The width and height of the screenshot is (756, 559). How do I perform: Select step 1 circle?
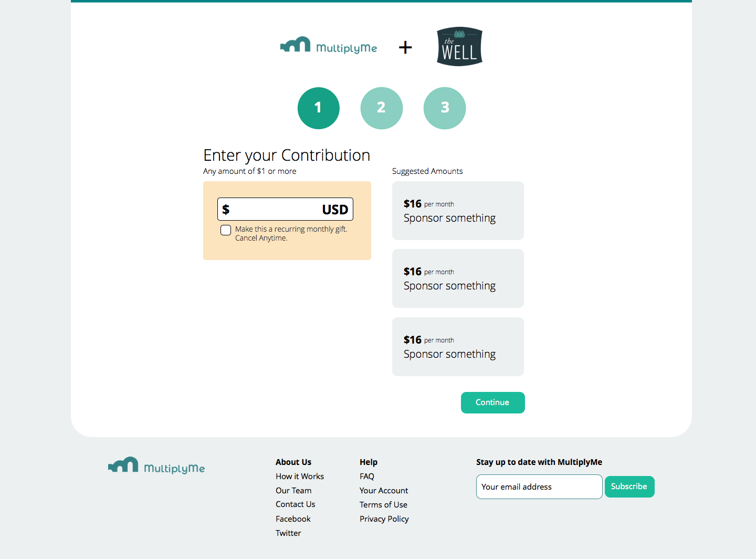[x=319, y=108]
